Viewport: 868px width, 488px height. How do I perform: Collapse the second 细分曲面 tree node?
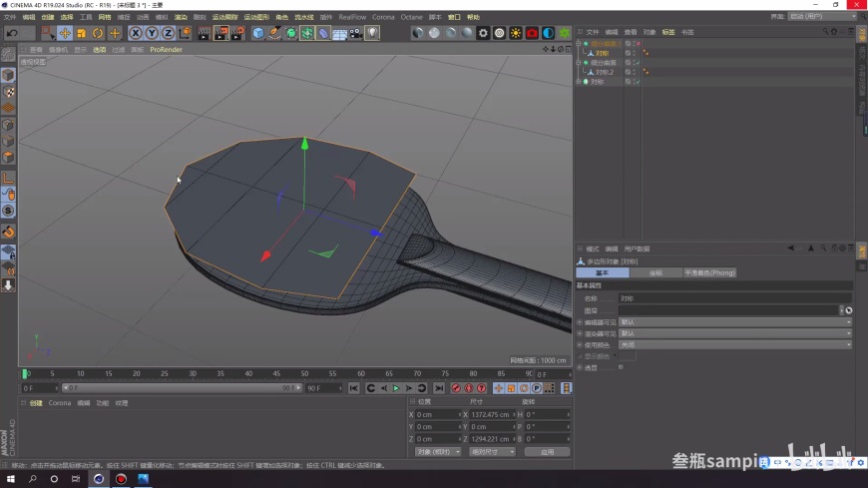(x=579, y=63)
